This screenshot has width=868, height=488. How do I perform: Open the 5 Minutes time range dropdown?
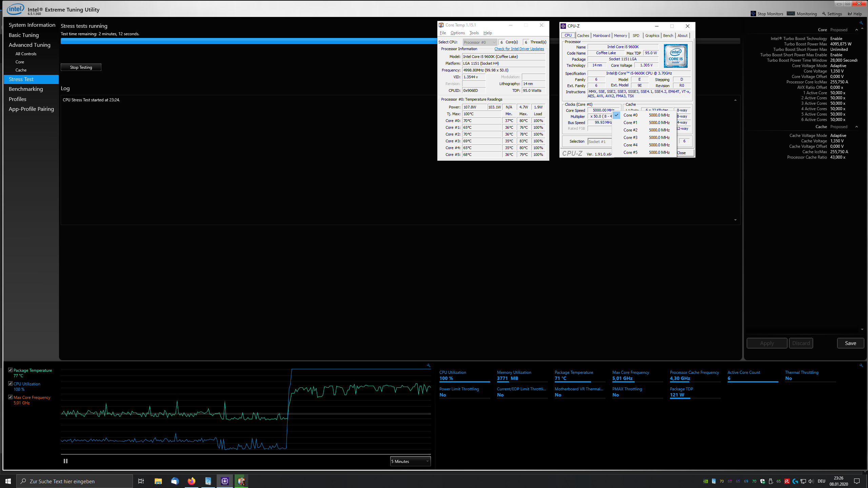[410, 461]
